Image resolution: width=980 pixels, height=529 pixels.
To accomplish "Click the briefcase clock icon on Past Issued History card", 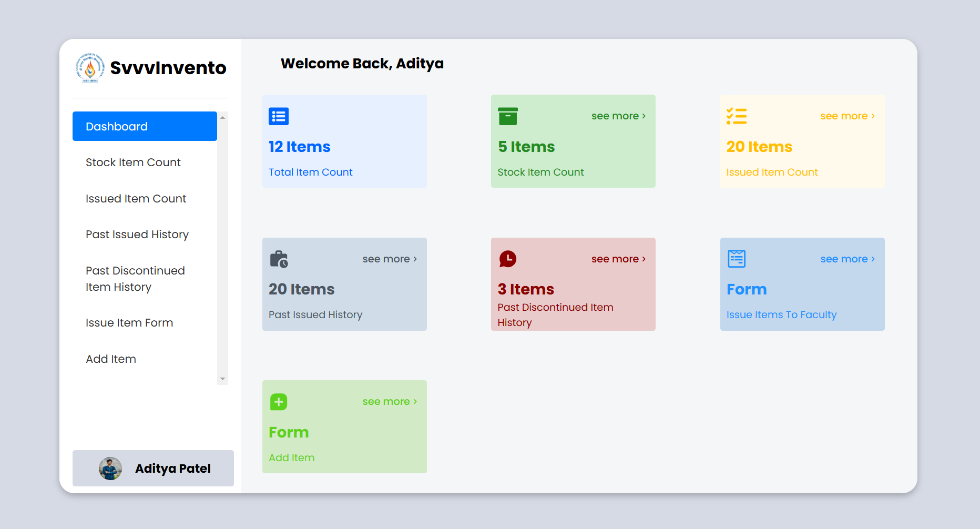I will [279, 259].
